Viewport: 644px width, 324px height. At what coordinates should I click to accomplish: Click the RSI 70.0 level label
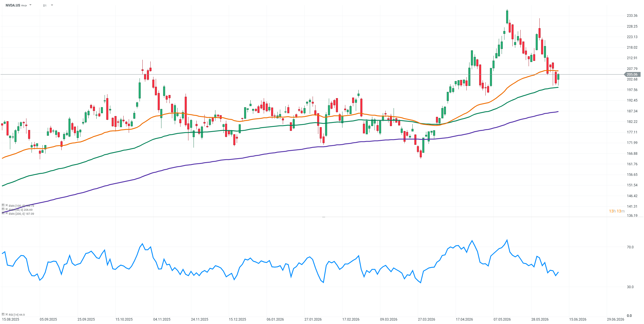click(x=630, y=247)
